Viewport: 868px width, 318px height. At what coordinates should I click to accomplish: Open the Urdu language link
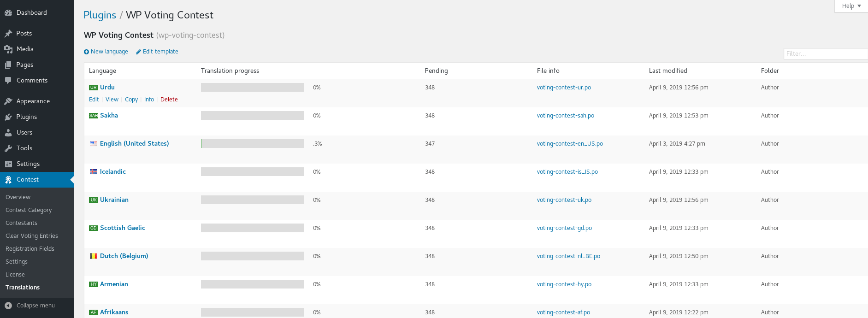tap(107, 88)
